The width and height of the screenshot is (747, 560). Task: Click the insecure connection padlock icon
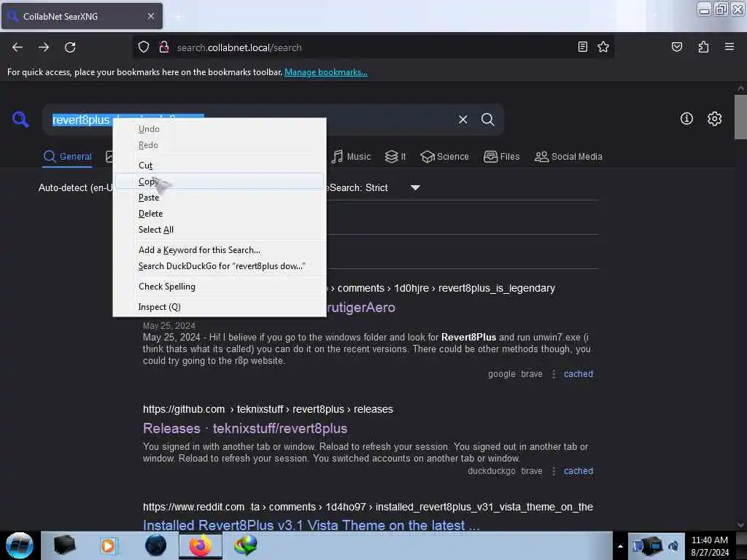pos(164,47)
